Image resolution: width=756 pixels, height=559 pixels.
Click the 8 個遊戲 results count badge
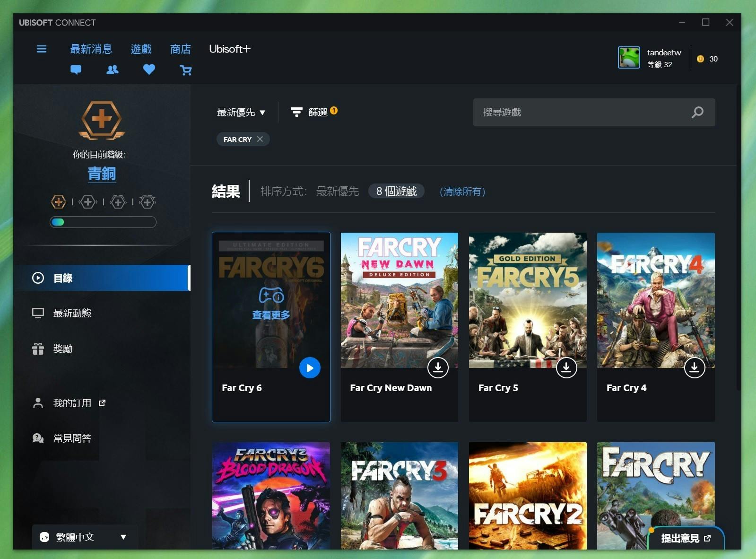click(396, 191)
